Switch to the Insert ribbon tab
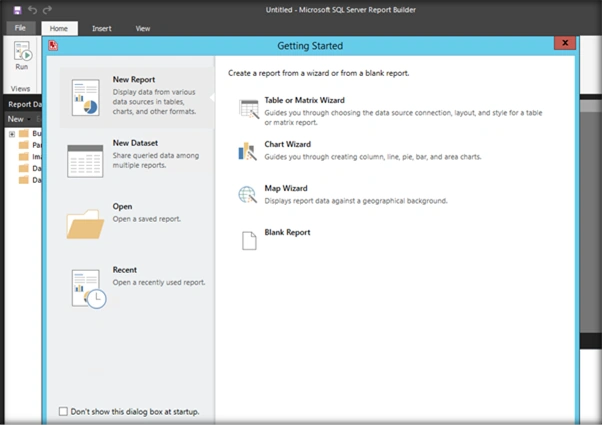Image resolution: width=602 pixels, height=425 pixels. [x=102, y=28]
